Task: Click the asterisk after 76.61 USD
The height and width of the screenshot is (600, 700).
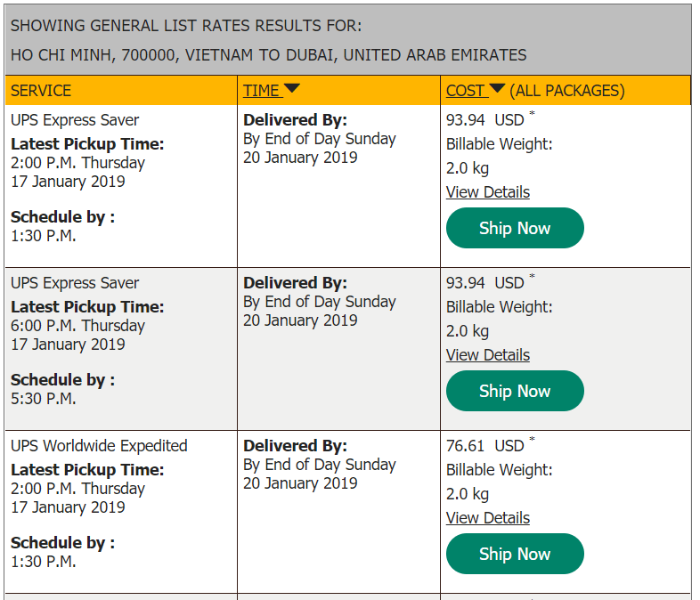Action: tap(532, 440)
